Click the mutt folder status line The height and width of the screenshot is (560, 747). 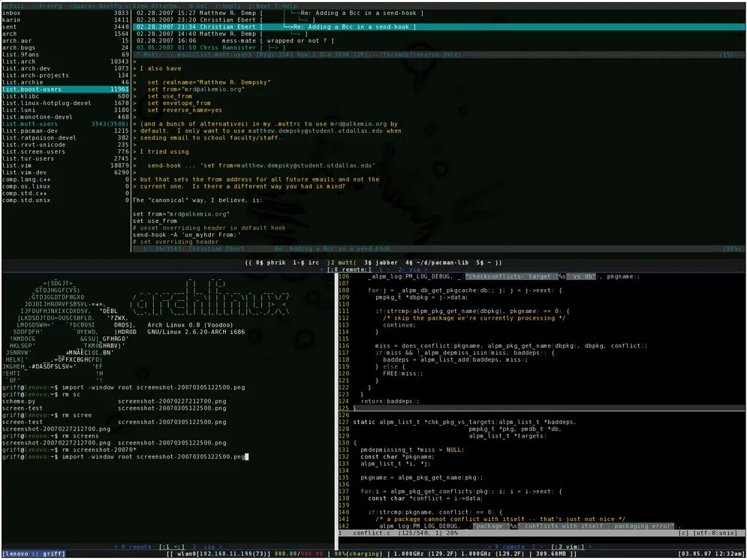point(438,55)
